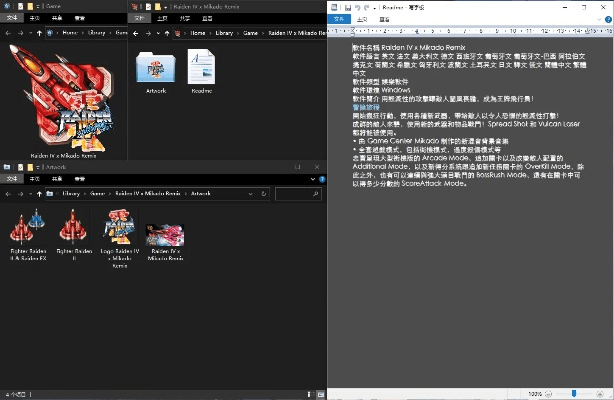Go back in the Game window
The height and width of the screenshot is (400, 614).
click(8, 33)
